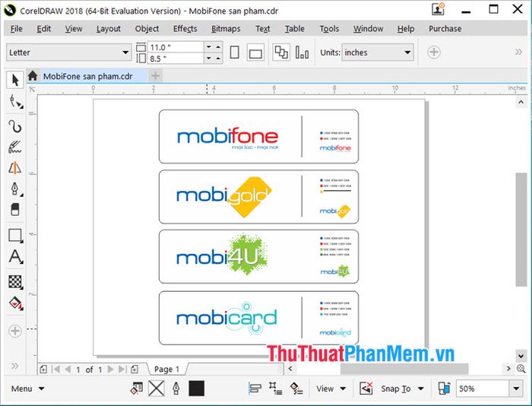Click the page width field 11.0
532x406 pixels.
[175, 47]
